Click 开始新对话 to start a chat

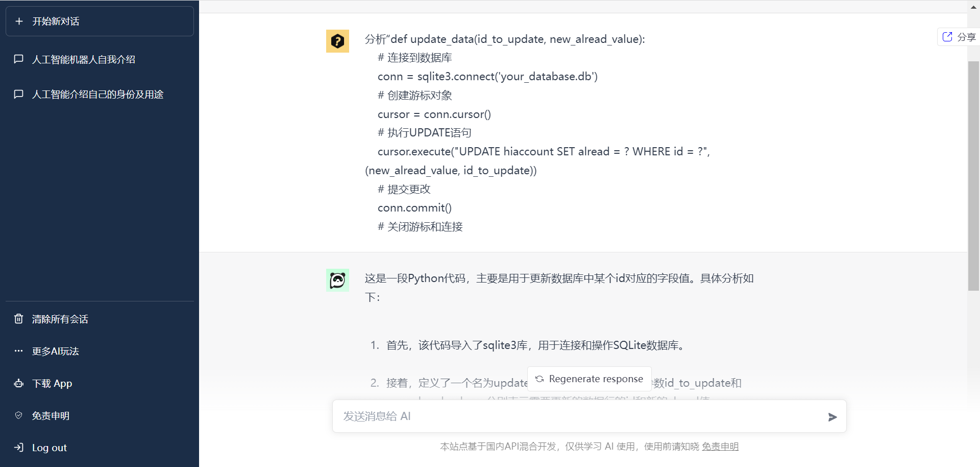[56, 21]
